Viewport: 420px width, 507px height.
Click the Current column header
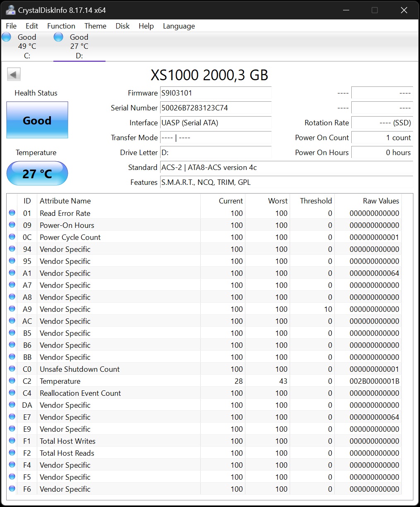pos(223,201)
